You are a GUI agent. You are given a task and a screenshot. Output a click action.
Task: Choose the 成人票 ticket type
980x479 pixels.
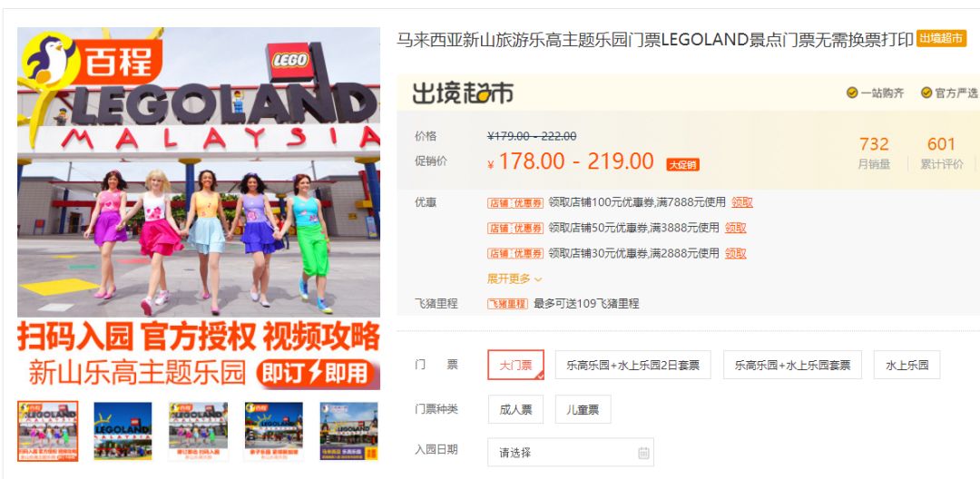(515, 410)
